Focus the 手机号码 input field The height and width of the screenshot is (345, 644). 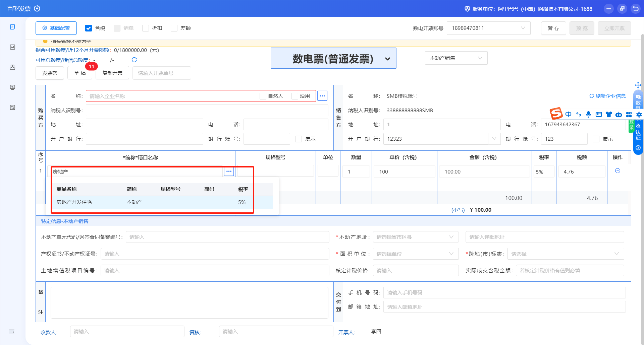point(504,292)
